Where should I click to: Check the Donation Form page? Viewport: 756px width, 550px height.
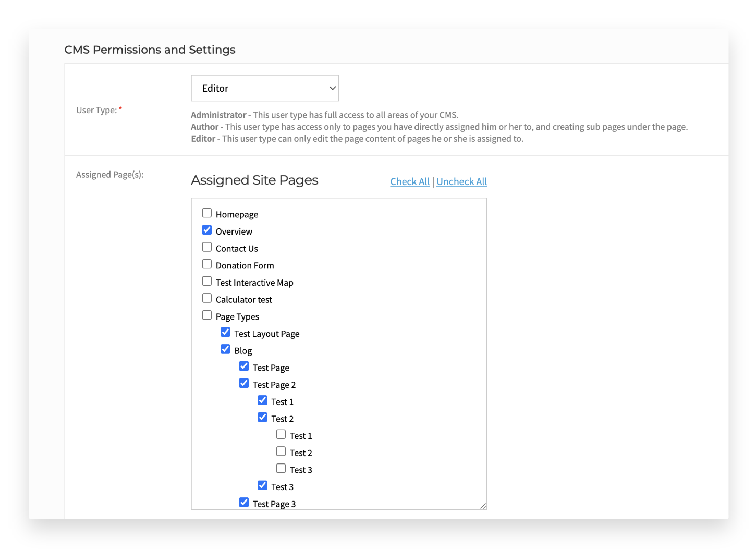(207, 264)
